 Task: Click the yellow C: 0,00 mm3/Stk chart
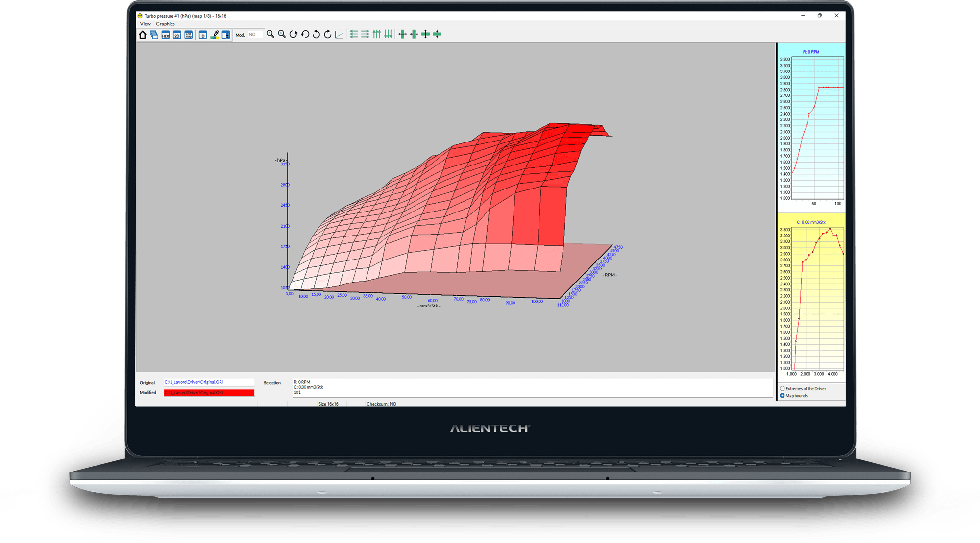[817, 298]
